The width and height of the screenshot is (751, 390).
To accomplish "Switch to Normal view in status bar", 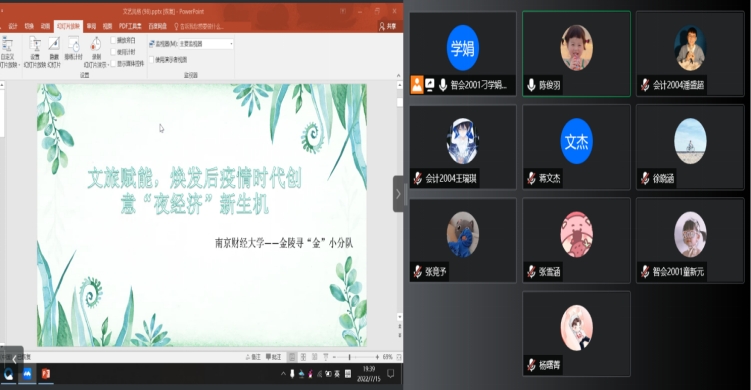I will (292, 357).
